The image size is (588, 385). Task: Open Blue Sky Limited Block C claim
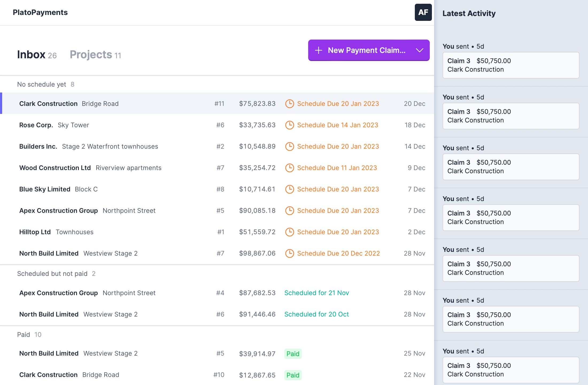pos(217,189)
